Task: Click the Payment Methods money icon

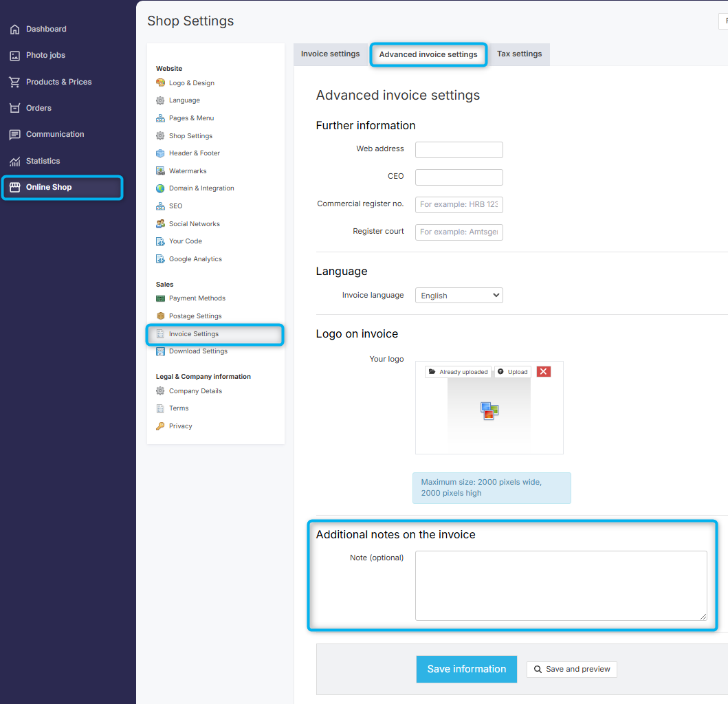Action: tap(160, 298)
